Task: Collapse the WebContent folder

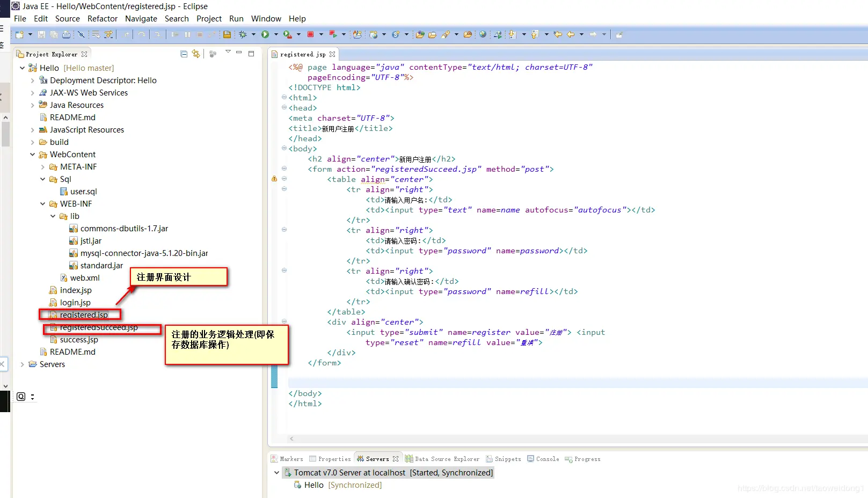Action: [32, 155]
